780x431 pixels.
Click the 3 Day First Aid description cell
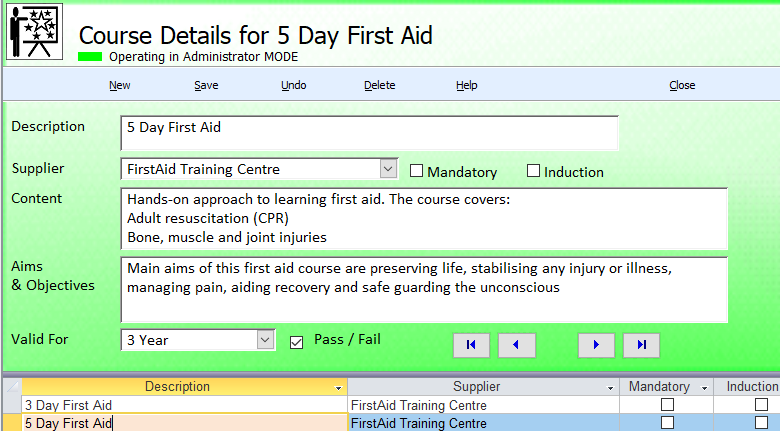pyautogui.click(x=185, y=405)
